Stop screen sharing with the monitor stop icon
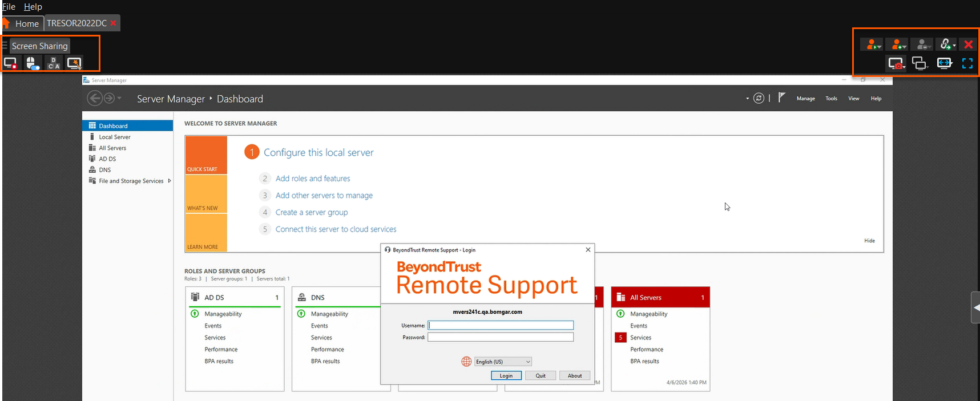The image size is (980, 401). [x=10, y=63]
